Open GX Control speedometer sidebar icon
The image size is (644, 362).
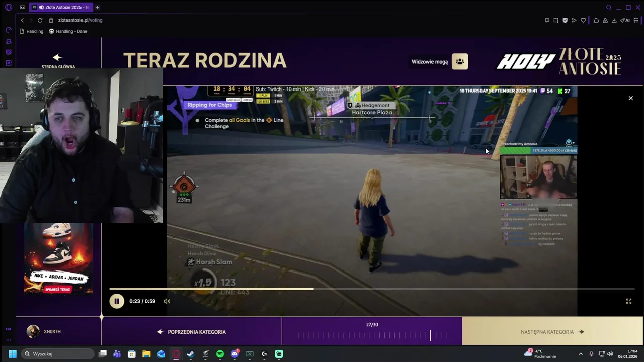pyautogui.click(x=9, y=30)
